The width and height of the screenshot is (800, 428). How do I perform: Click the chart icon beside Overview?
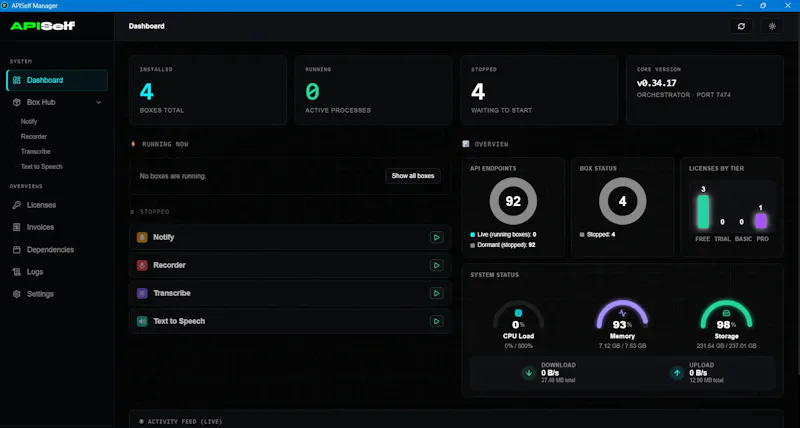[x=465, y=144]
